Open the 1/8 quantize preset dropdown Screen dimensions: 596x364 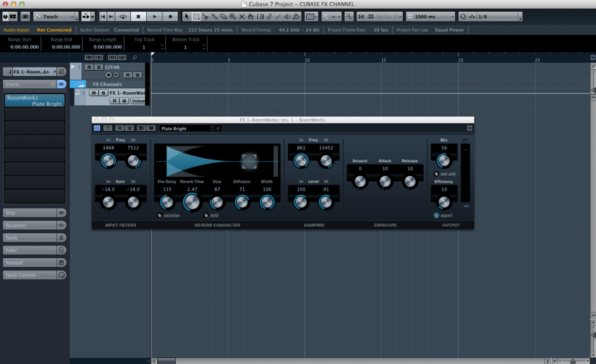[x=499, y=17]
